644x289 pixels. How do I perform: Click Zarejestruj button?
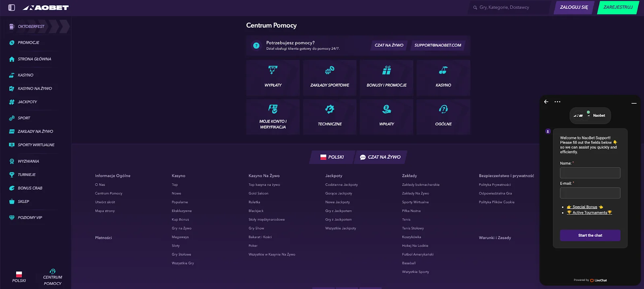[x=618, y=7]
